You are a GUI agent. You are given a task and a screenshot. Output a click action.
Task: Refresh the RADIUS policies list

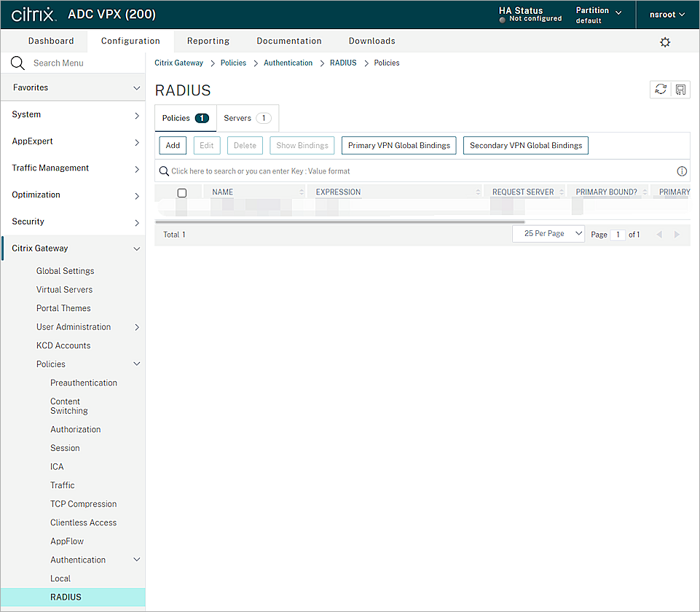tap(661, 89)
